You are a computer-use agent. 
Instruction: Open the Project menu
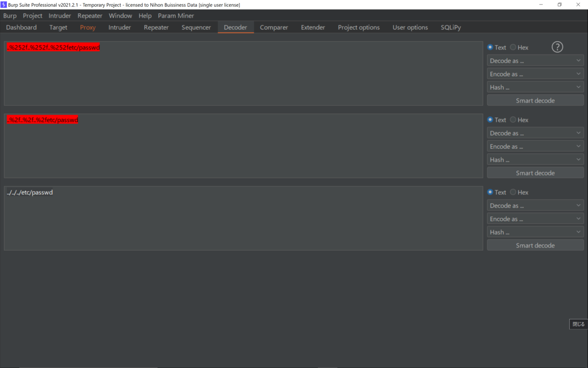(x=32, y=16)
